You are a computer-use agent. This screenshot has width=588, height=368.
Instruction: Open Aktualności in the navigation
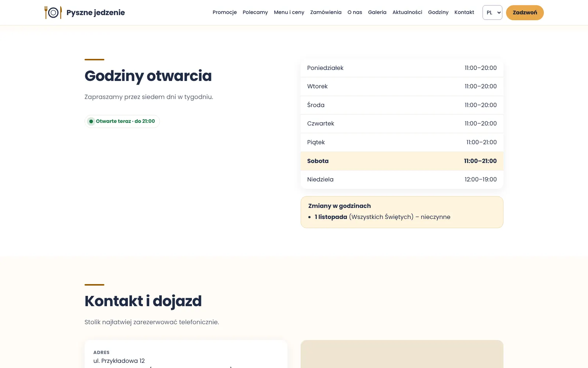(407, 13)
